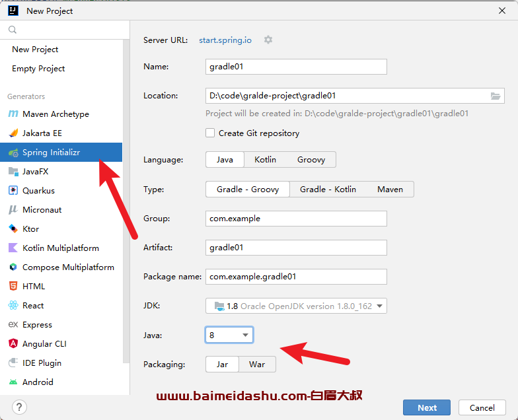Select the React generator label
518x420 pixels.
coord(33,305)
